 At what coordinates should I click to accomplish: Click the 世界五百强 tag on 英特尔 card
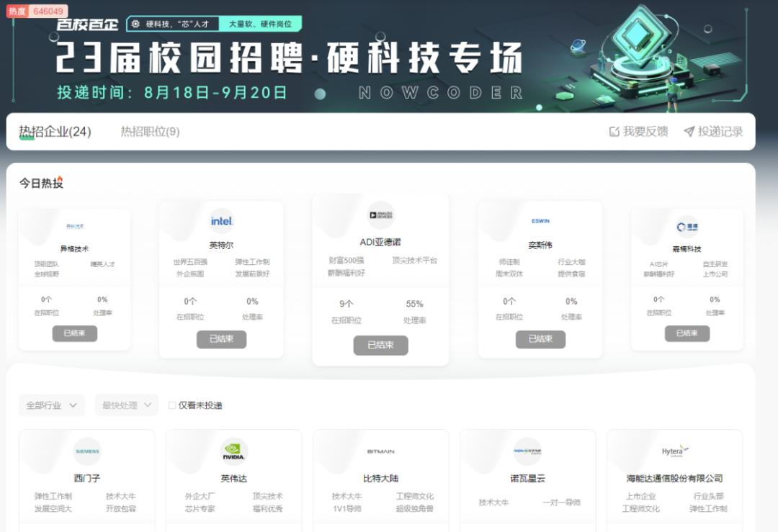[x=190, y=262]
